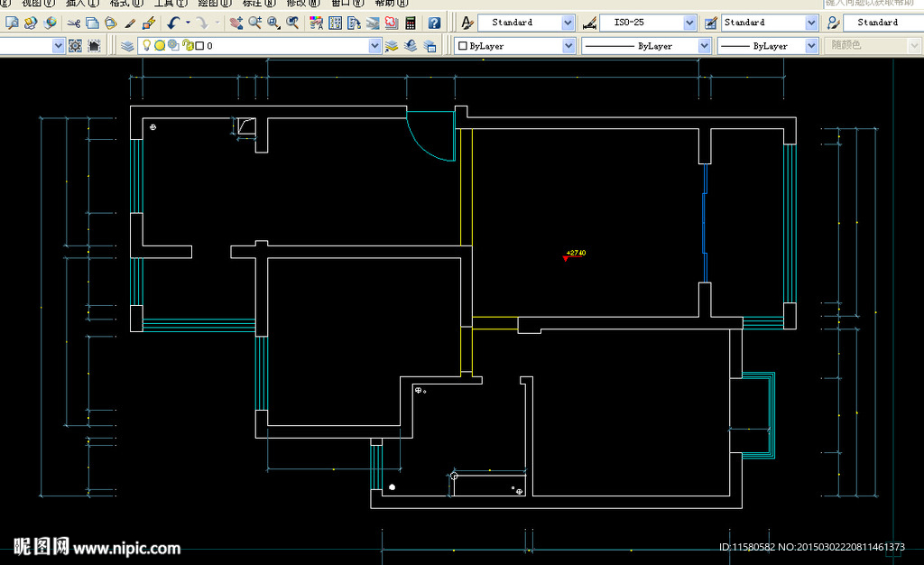This screenshot has height=565, width=924.
Task: Click layer 0 color swatch square
Action: tap(199, 45)
